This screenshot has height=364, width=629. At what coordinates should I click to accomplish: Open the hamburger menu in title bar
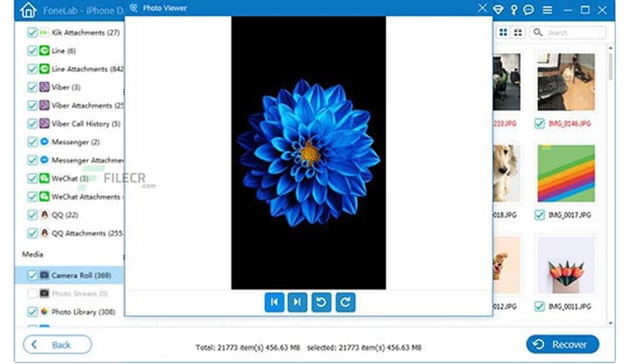(x=547, y=10)
